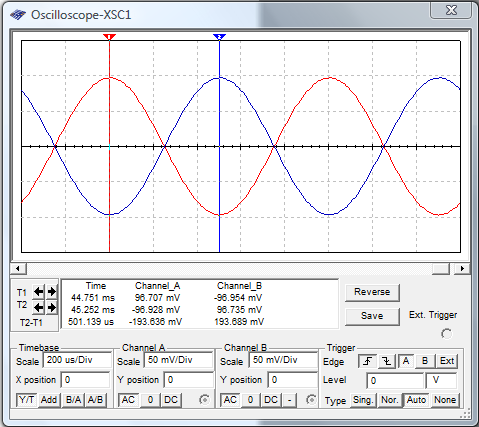
Task: Select Sing. trigger type
Action: [363, 400]
